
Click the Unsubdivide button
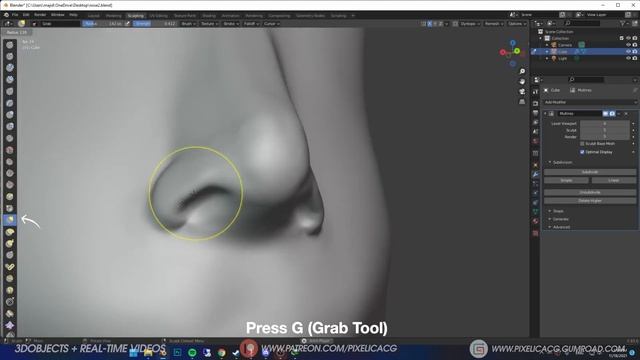point(590,192)
